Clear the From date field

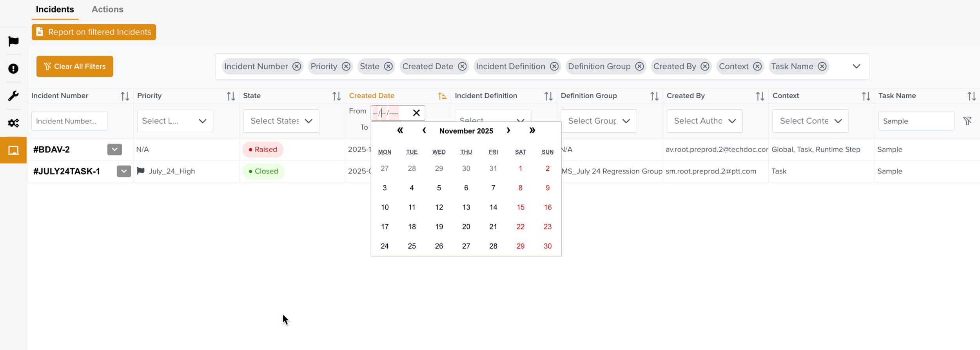416,113
